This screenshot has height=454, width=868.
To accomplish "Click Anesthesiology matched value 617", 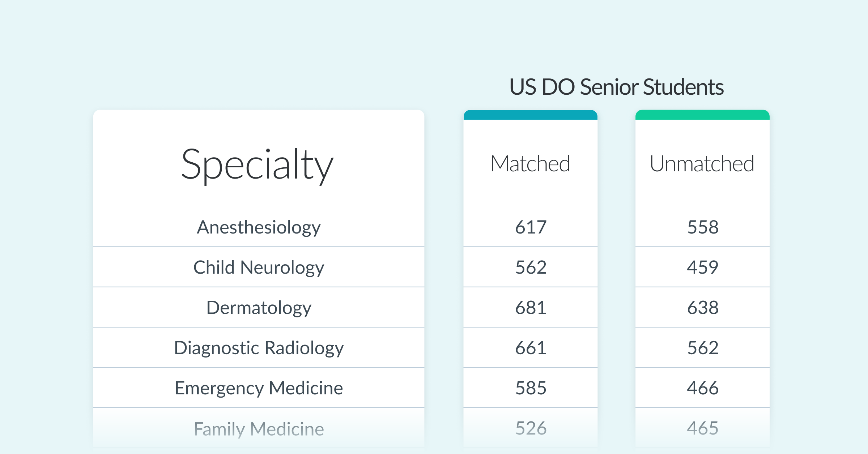I will (x=531, y=227).
